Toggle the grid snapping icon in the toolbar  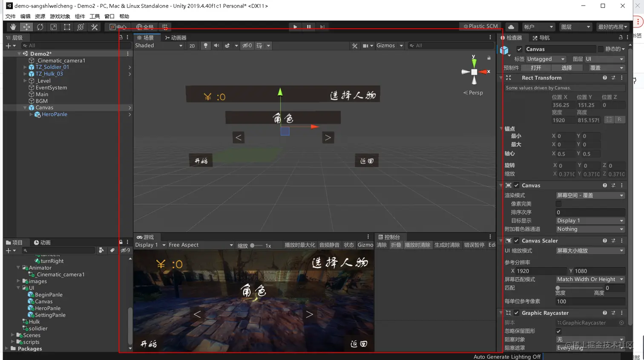click(165, 27)
